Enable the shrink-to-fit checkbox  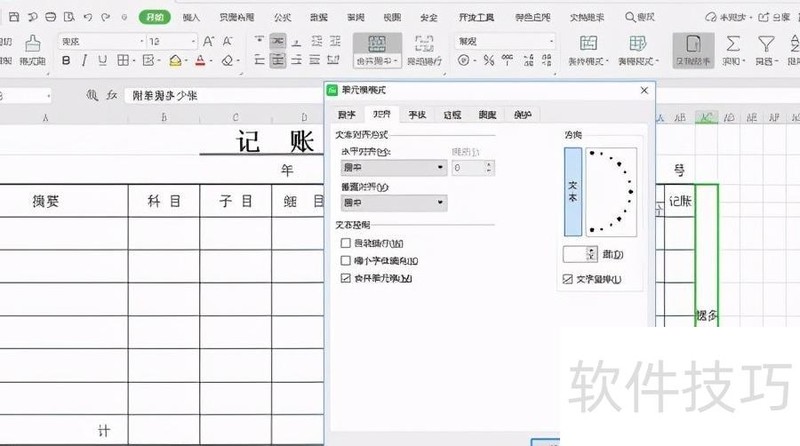tap(346, 260)
